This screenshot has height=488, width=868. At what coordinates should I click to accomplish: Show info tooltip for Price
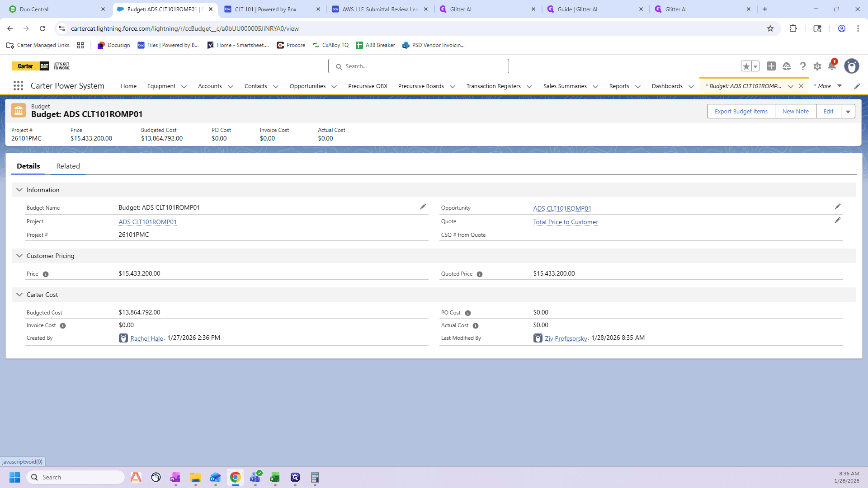(46, 274)
